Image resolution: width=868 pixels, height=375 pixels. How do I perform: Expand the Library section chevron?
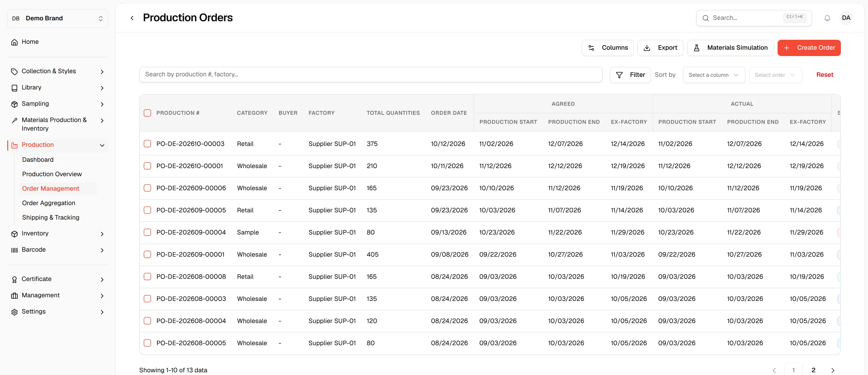pos(102,88)
